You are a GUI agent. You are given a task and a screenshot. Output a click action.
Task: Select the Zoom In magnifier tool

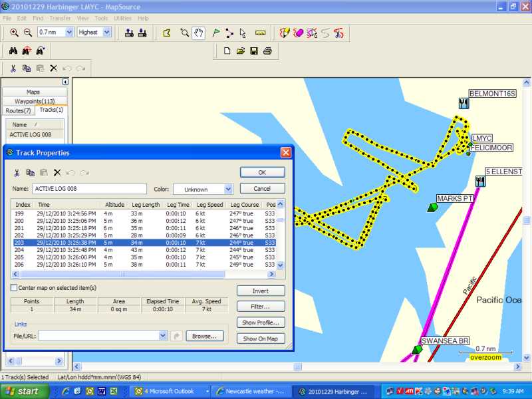click(x=13, y=33)
